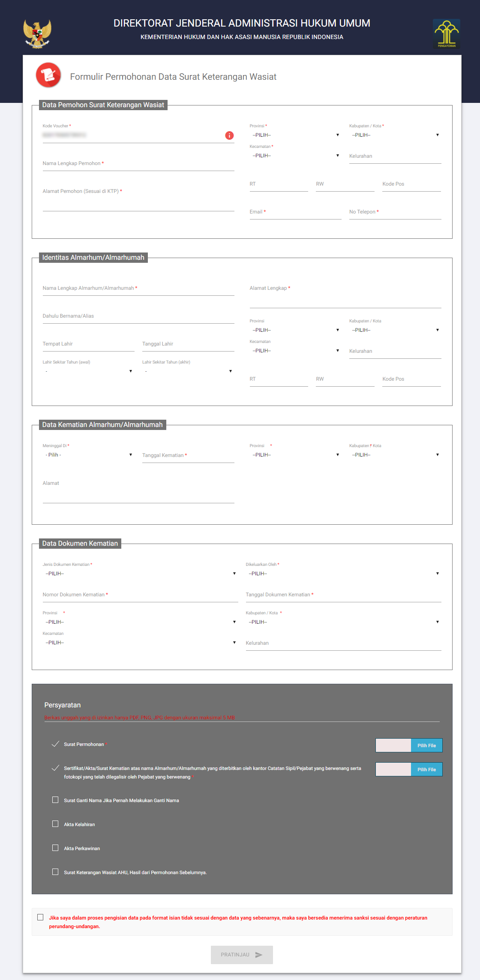Open the Meninggal Di dropdown

click(88, 455)
